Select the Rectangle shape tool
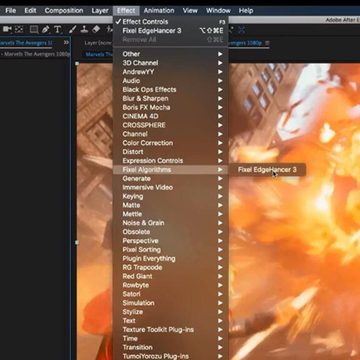This screenshot has height=360, width=360. coord(34,30)
